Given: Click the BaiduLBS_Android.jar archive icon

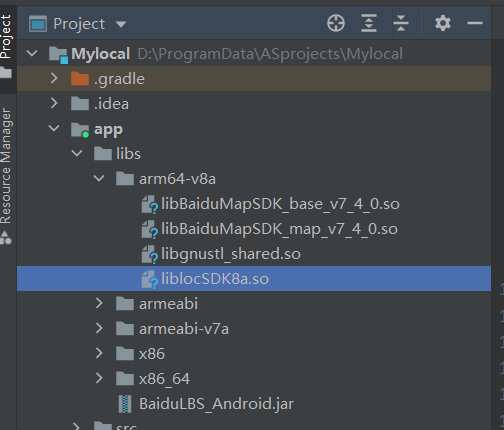Looking at the screenshot, I should 125,404.
